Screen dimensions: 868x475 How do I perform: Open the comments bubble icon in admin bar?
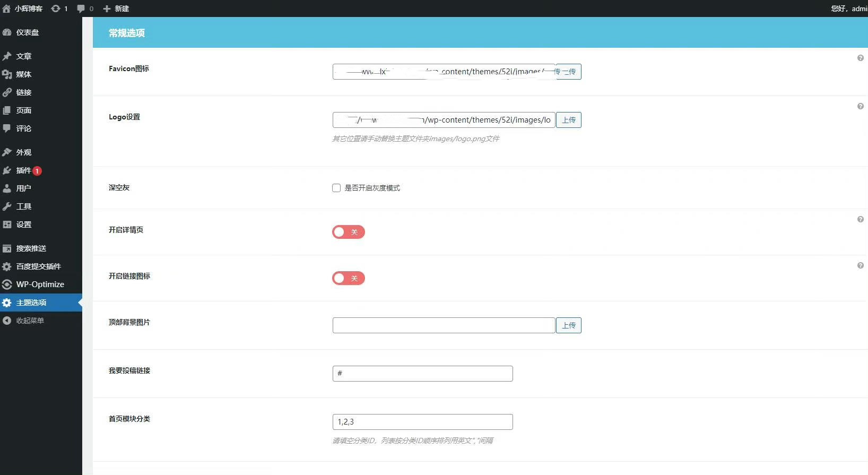81,8
